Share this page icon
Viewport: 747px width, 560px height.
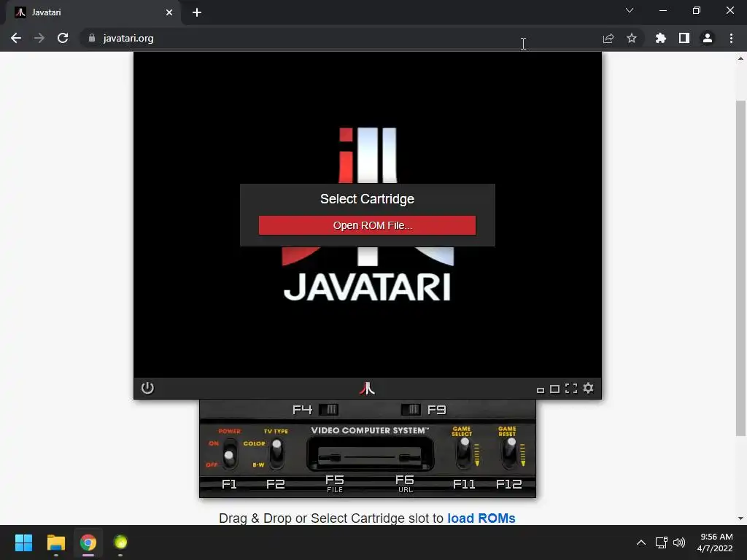click(x=608, y=38)
